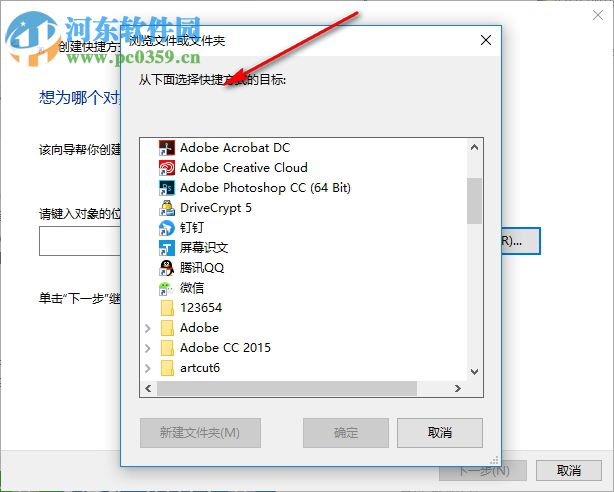The height and width of the screenshot is (492, 614).
Task: Click the wizard's 取消 button
Action: click(569, 470)
